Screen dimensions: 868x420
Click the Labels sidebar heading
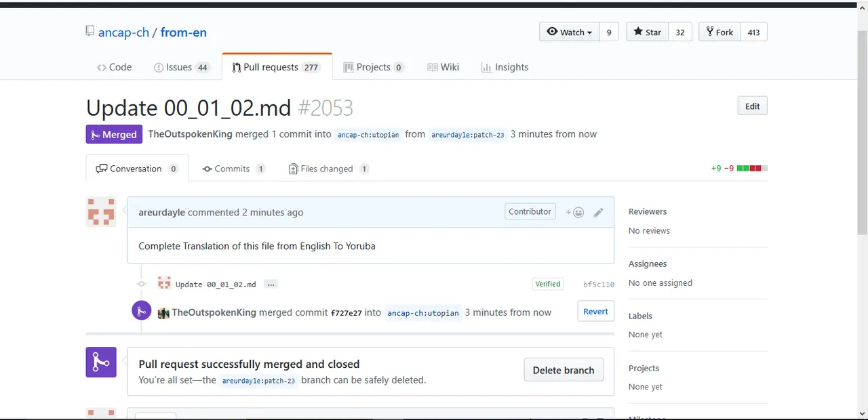point(640,316)
